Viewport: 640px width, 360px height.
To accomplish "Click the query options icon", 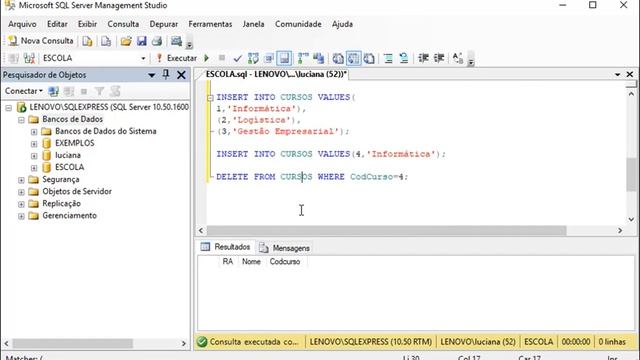I will pyautogui.click(x=269, y=58).
